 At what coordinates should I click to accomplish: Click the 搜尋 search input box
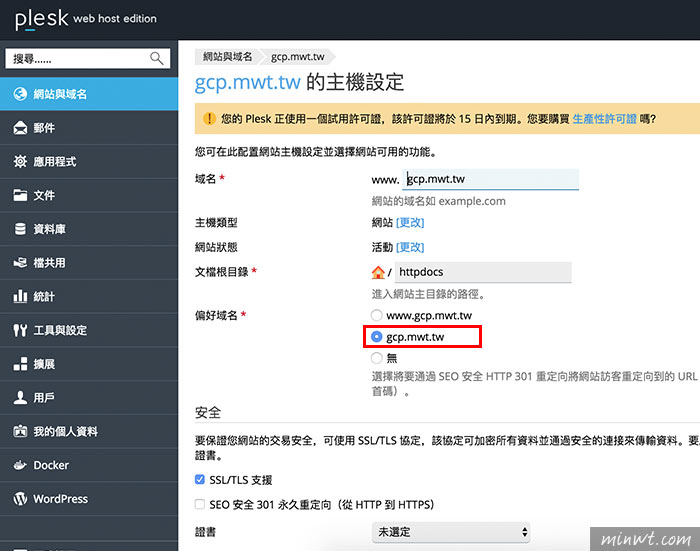pyautogui.click(x=88, y=58)
